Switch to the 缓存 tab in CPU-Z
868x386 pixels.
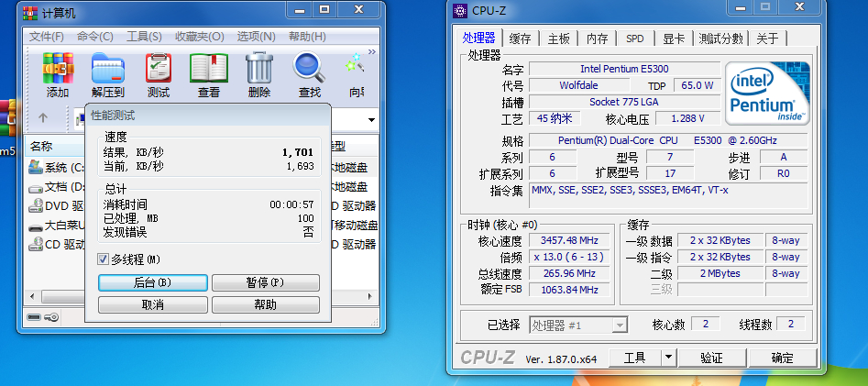(x=521, y=39)
